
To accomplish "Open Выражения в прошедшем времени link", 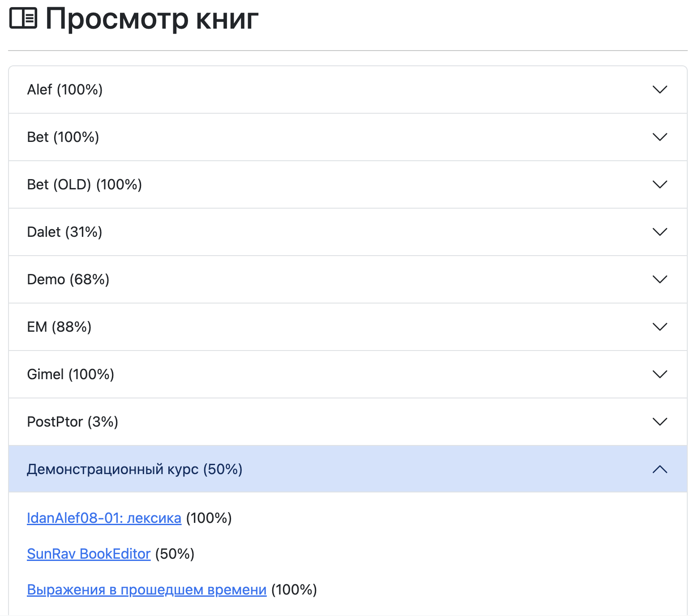I will [x=146, y=590].
